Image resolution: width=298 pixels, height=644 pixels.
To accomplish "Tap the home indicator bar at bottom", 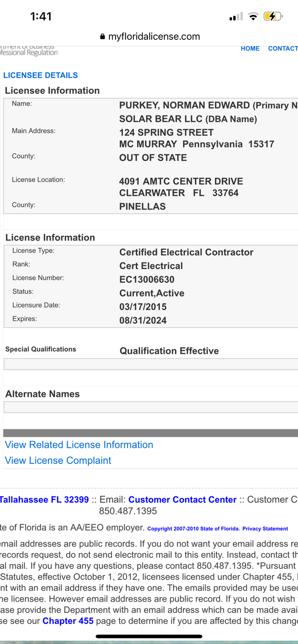I will (x=149, y=637).
